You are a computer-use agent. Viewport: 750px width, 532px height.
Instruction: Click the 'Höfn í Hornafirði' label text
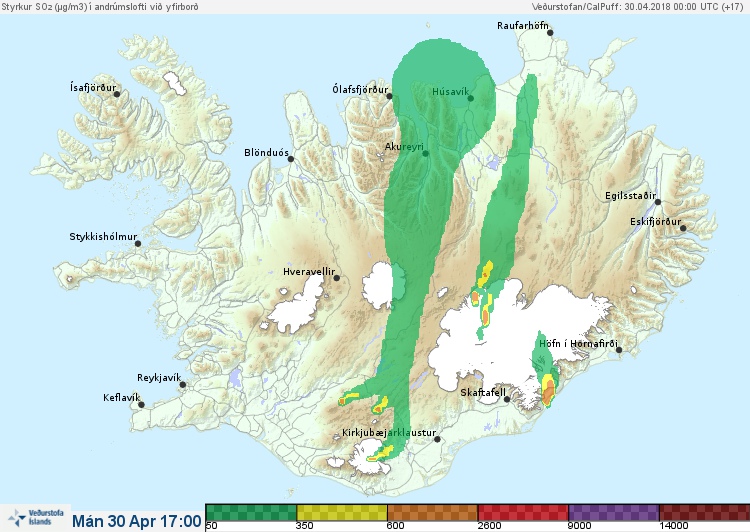pyautogui.click(x=578, y=344)
